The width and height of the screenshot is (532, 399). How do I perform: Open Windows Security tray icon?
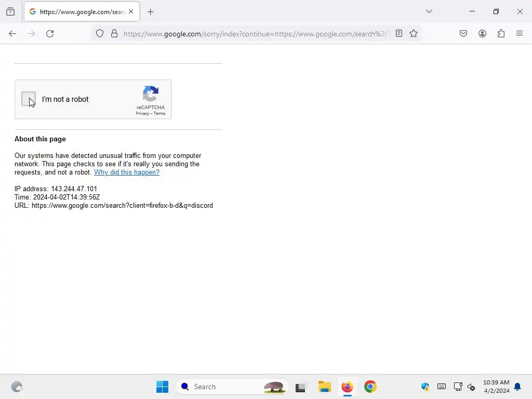(425, 387)
